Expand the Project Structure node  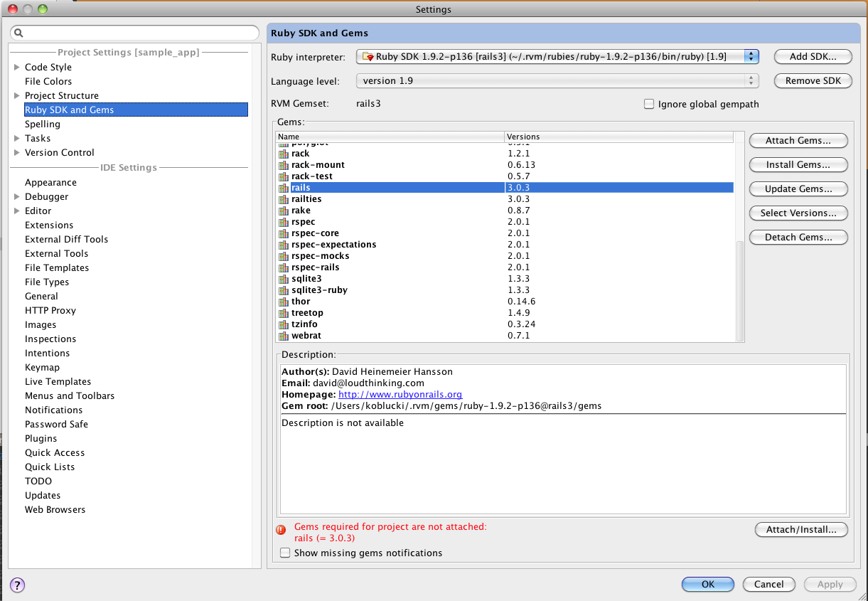(17, 95)
